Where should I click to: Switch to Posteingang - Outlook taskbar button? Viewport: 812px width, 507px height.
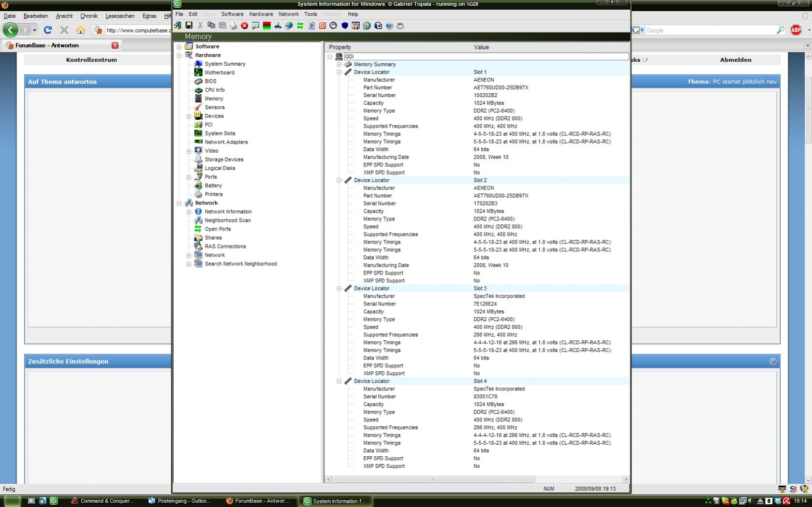pyautogui.click(x=180, y=501)
